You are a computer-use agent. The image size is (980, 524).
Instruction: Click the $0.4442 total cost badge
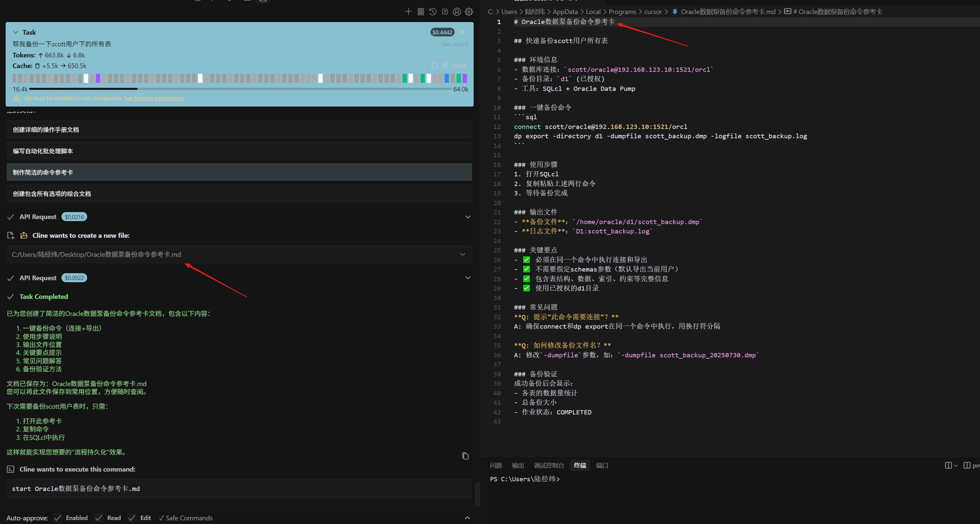coord(442,32)
